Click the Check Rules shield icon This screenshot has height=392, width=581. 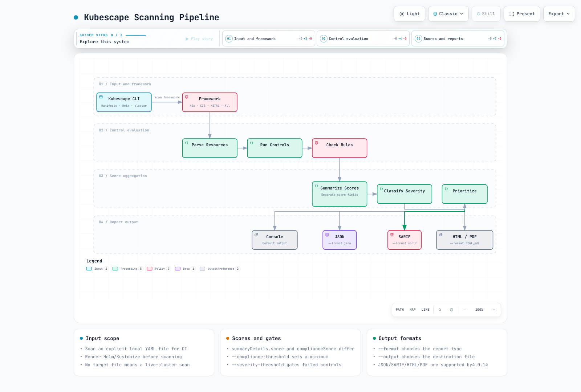pyautogui.click(x=317, y=143)
